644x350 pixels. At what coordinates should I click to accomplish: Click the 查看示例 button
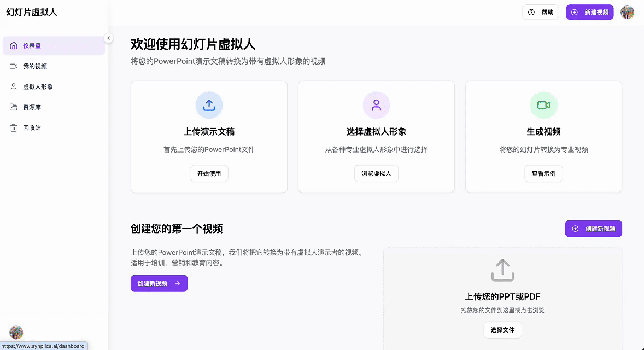coord(543,173)
